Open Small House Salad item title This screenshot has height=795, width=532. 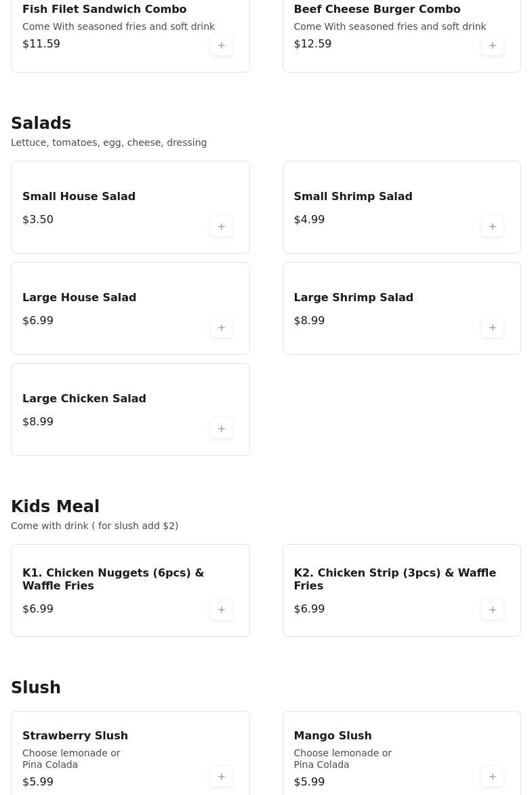(79, 196)
